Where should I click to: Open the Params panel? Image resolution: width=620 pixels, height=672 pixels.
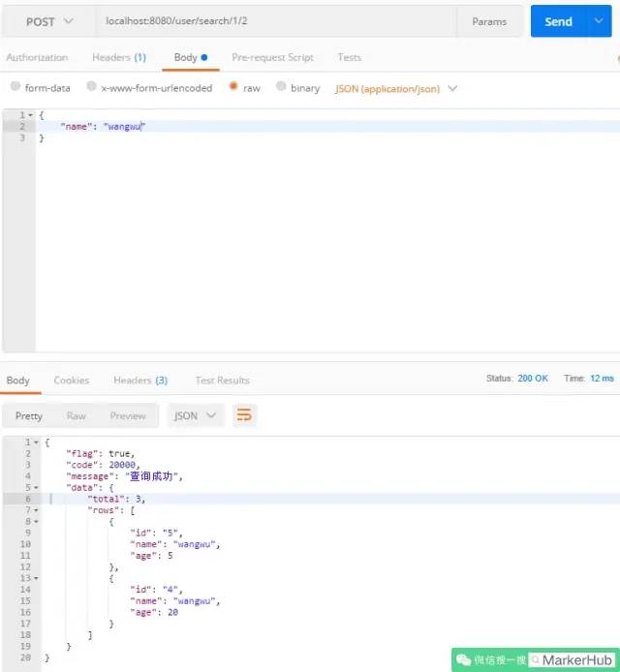(x=489, y=21)
